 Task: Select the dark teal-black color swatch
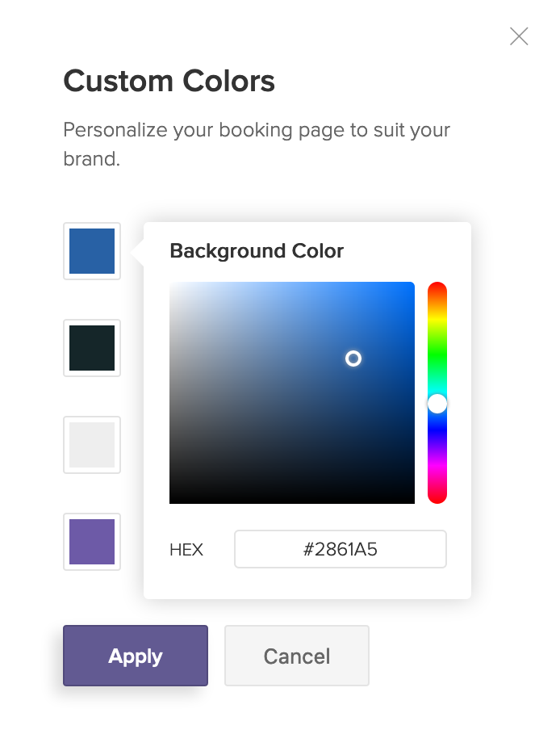92,348
